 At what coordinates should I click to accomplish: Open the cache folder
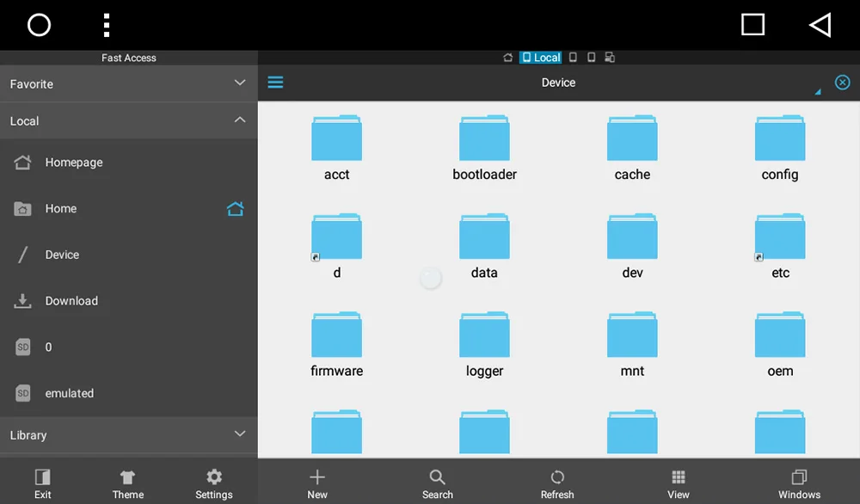[x=632, y=148]
